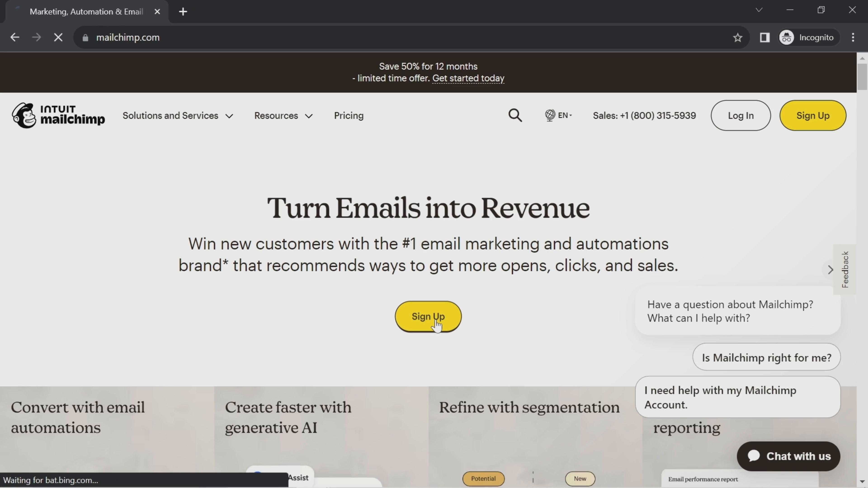Click the page reload stop button
Image resolution: width=868 pixels, height=488 pixels.
coord(58,37)
